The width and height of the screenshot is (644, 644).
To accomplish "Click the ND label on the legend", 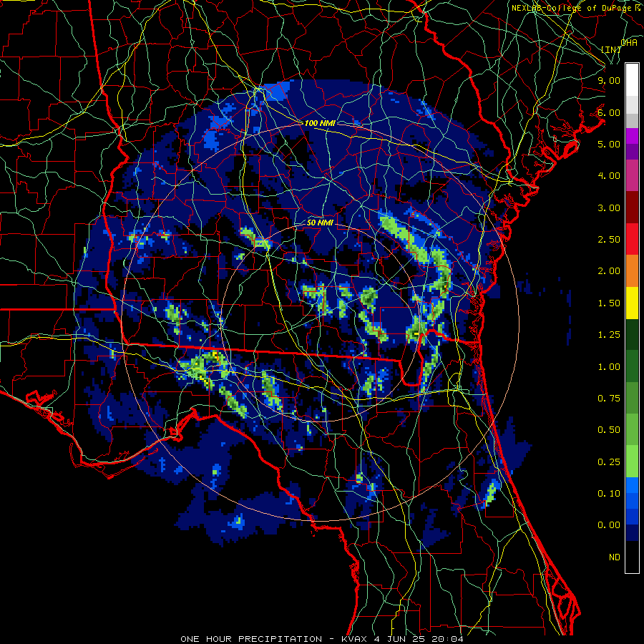I will click(615, 557).
